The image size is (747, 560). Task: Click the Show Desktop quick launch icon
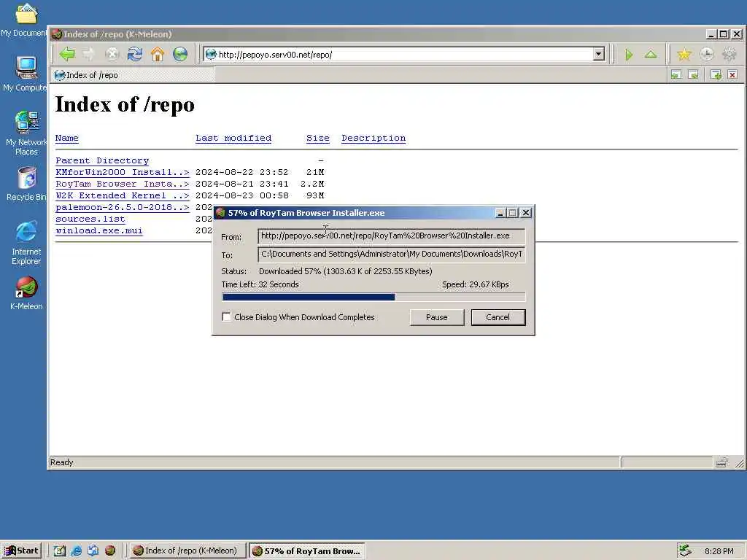click(60, 551)
